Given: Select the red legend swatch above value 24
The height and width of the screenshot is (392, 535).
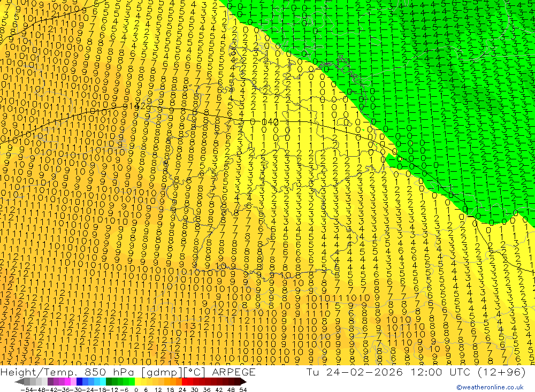Looking at the screenshot, I should coord(185,382).
